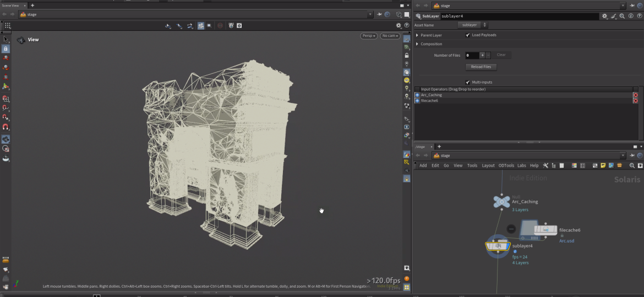Open the Persp viewport dropdown

(x=369, y=36)
